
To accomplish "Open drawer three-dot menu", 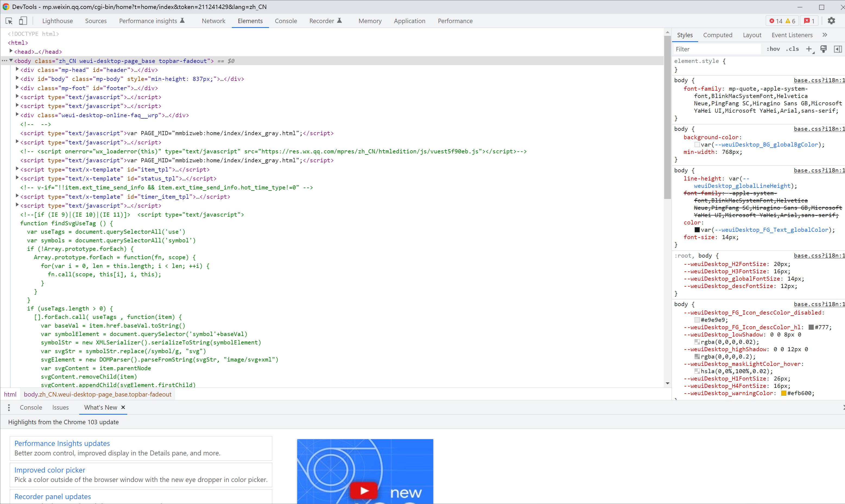I will pyautogui.click(x=9, y=407).
